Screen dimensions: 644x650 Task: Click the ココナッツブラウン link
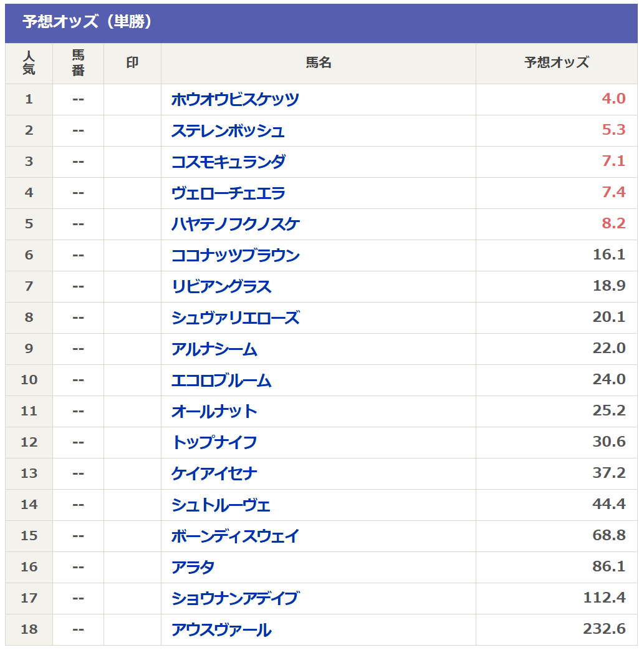[x=236, y=255]
